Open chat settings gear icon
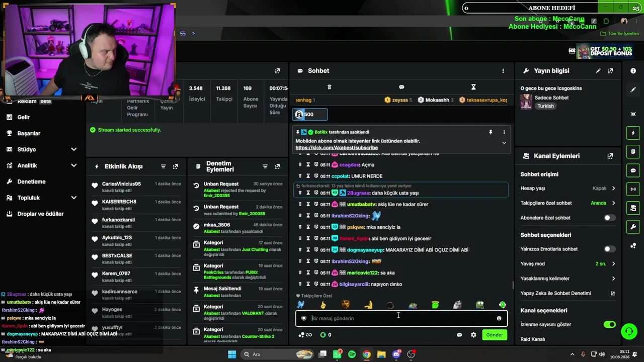 coord(473,335)
